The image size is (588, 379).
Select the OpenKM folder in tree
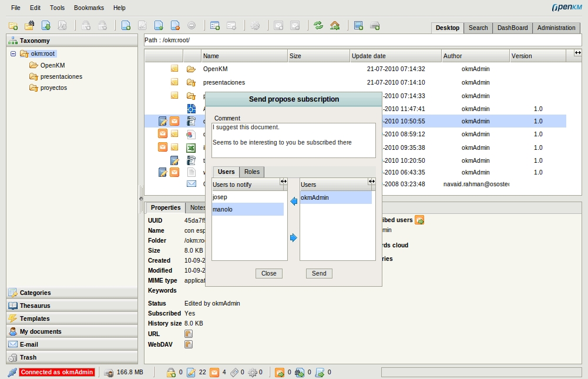[x=52, y=65]
